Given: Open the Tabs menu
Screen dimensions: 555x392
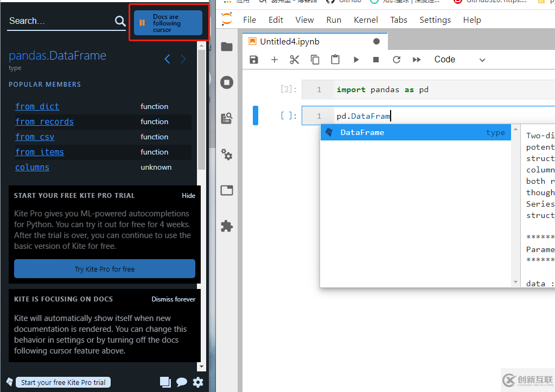Looking at the screenshot, I should [399, 20].
